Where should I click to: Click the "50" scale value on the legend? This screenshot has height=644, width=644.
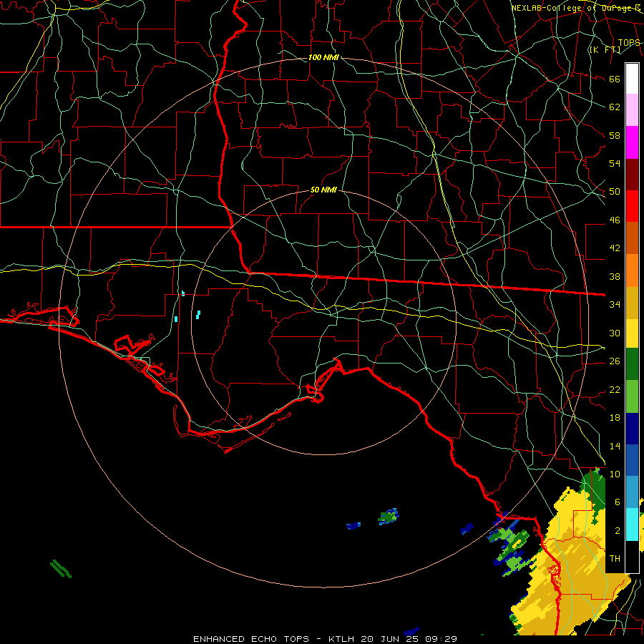615,191
